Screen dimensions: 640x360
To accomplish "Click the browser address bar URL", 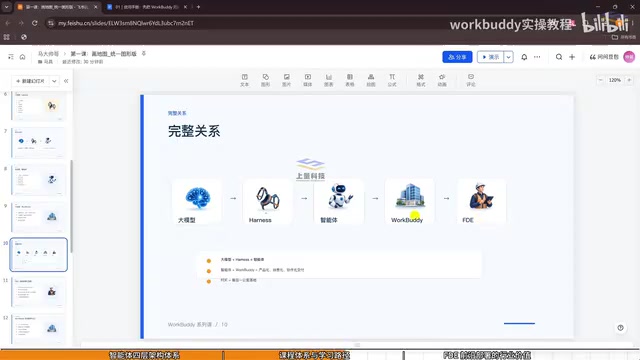I will [126, 23].
